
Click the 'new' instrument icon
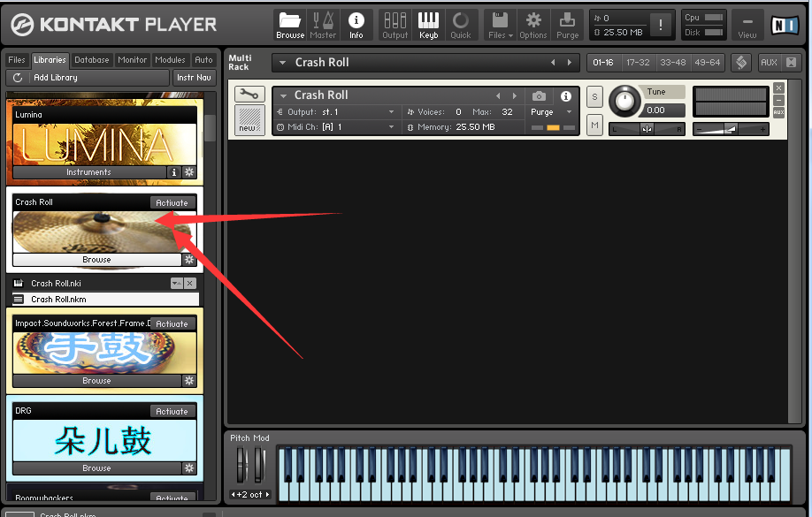(249, 119)
